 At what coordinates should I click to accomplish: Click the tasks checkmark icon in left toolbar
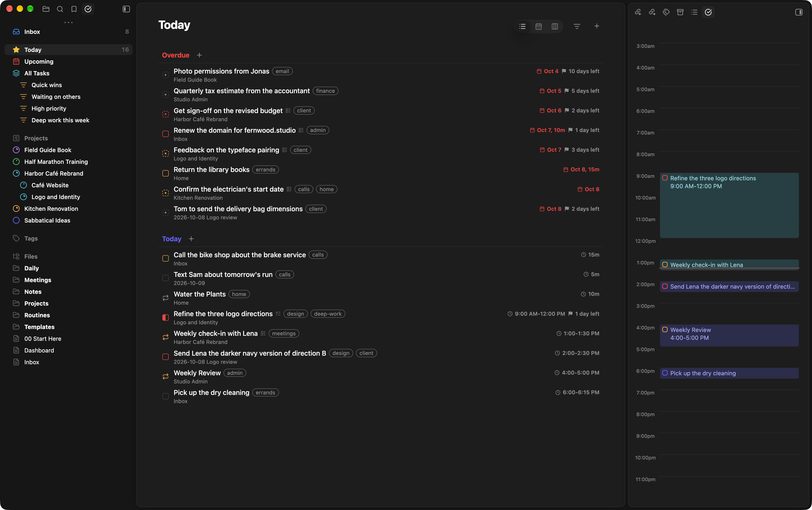88,9
